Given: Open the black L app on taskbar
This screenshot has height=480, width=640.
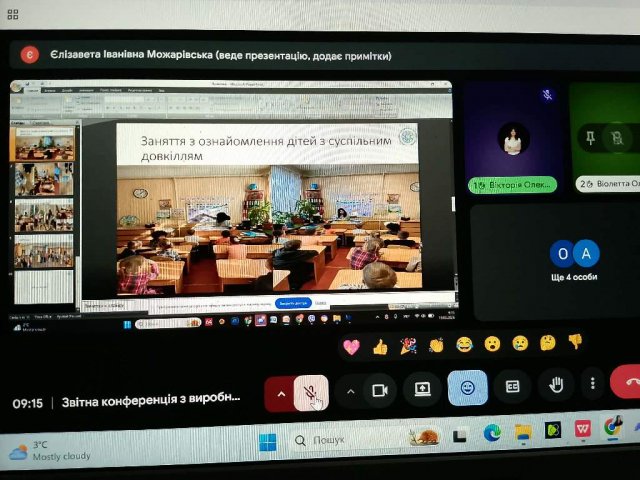Looking at the screenshot, I should [x=460, y=436].
